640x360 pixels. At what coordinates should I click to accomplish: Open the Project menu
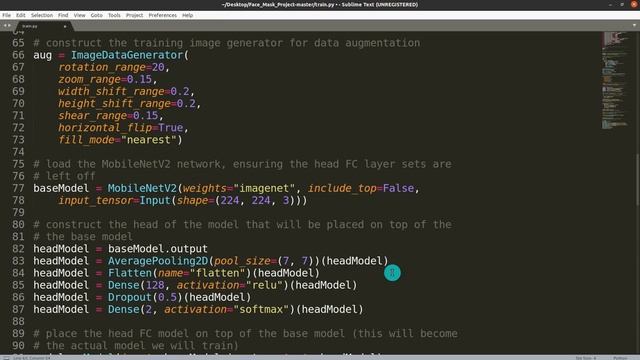pos(135,15)
